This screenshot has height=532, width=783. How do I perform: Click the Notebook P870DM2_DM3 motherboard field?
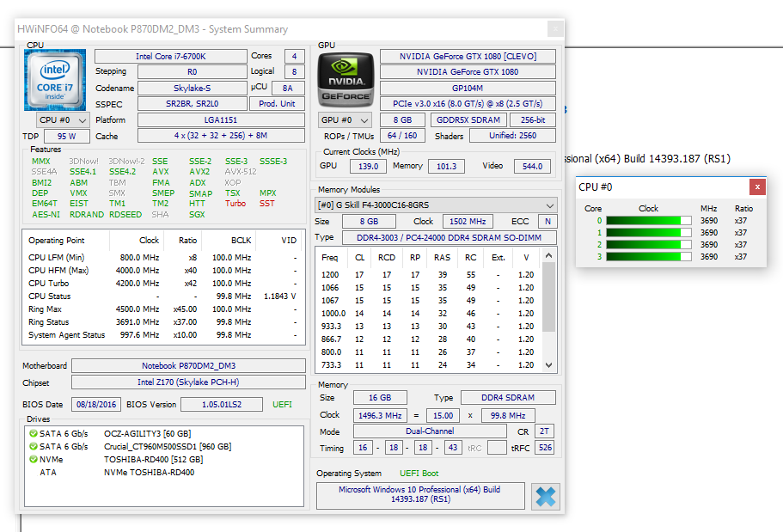[189, 365]
